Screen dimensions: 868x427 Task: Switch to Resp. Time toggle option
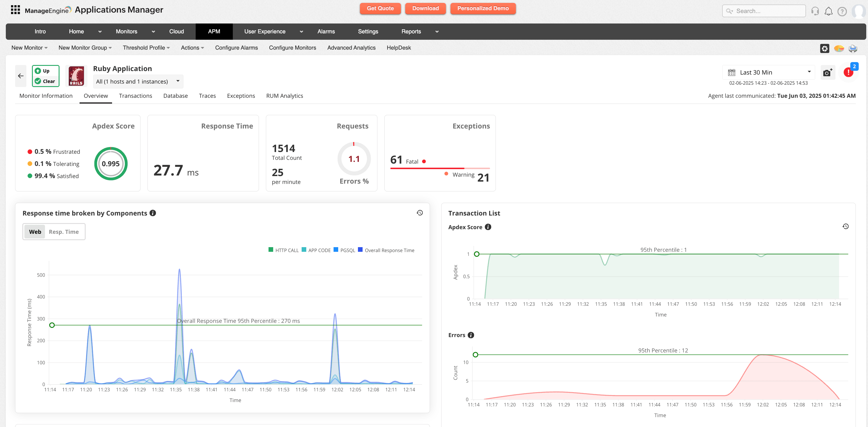[64, 232]
